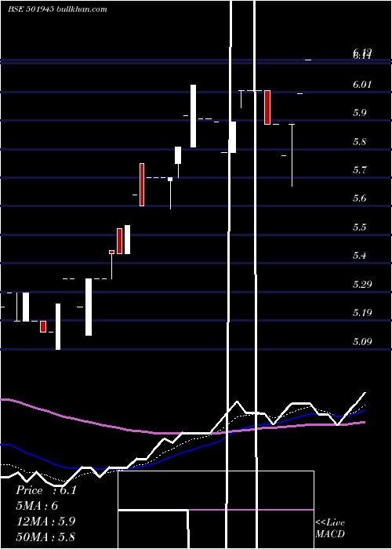Click the 5.9 price axis label
This screenshot has height=549, width=392.
point(360,113)
